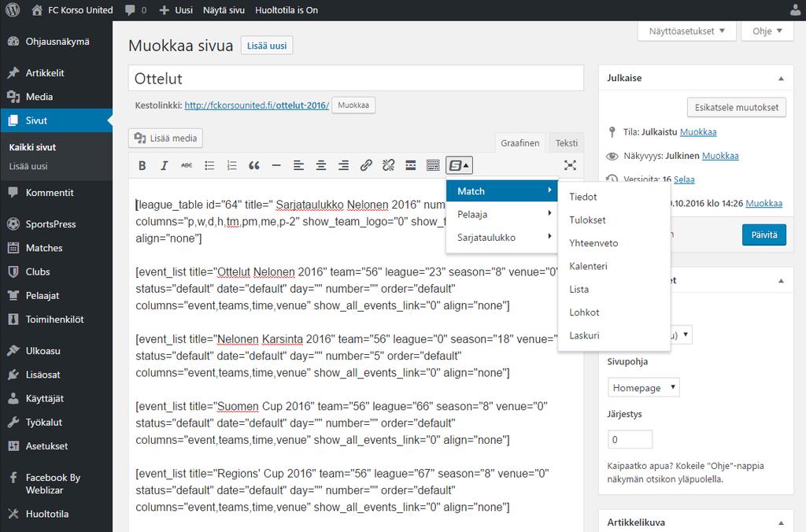The width and height of the screenshot is (806, 532).
Task: Toggle italic formatting
Action: tap(165, 165)
